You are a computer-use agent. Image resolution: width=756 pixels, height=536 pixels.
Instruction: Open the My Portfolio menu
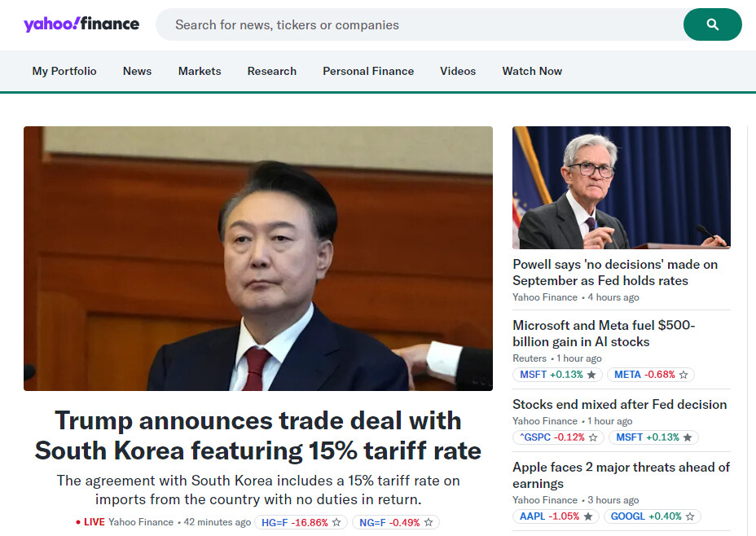click(x=64, y=71)
